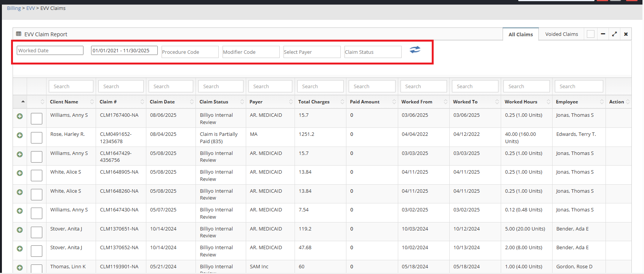Click the date range field 01/01/2021 - 11/30/2025

pos(124,50)
